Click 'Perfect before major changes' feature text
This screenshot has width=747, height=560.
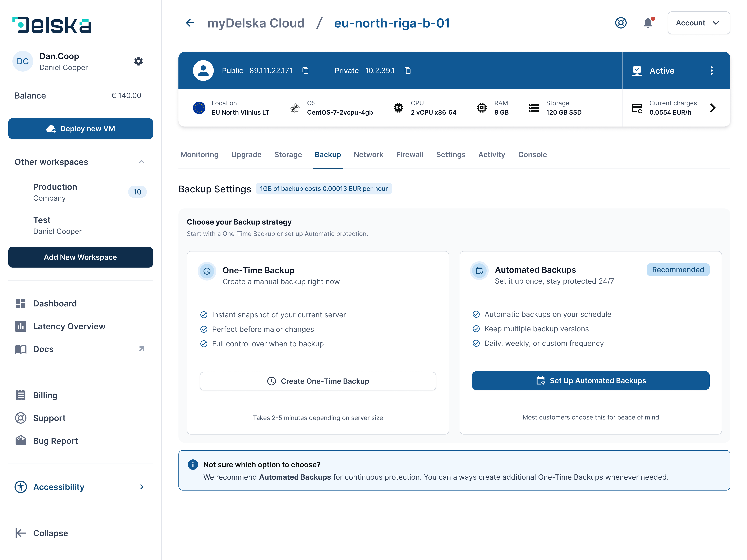pyautogui.click(x=263, y=329)
